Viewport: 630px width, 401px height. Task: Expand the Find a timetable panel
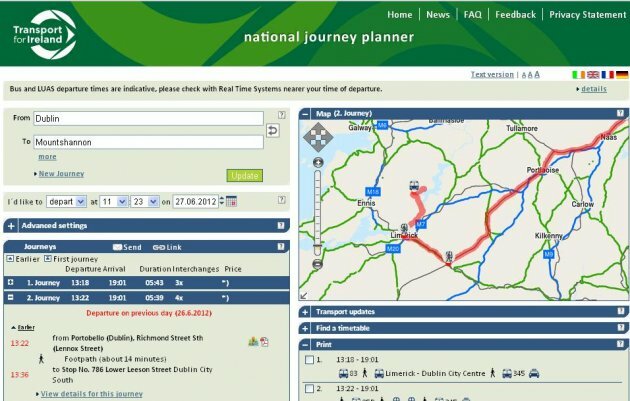tap(305, 329)
